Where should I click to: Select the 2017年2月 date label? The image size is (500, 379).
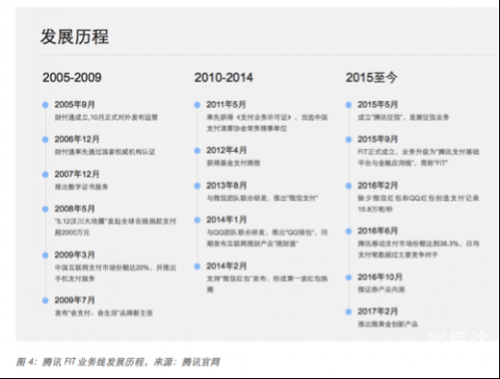click(378, 312)
